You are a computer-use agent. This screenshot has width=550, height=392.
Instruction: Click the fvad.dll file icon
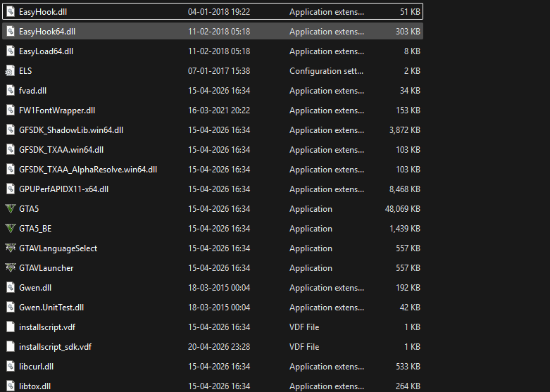pos(10,91)
